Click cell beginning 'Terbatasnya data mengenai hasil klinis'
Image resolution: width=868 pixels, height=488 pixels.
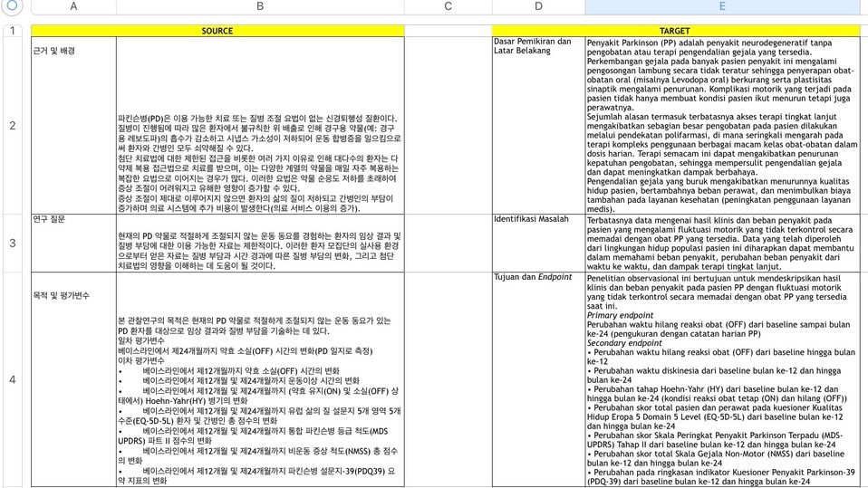pos(722,243)
